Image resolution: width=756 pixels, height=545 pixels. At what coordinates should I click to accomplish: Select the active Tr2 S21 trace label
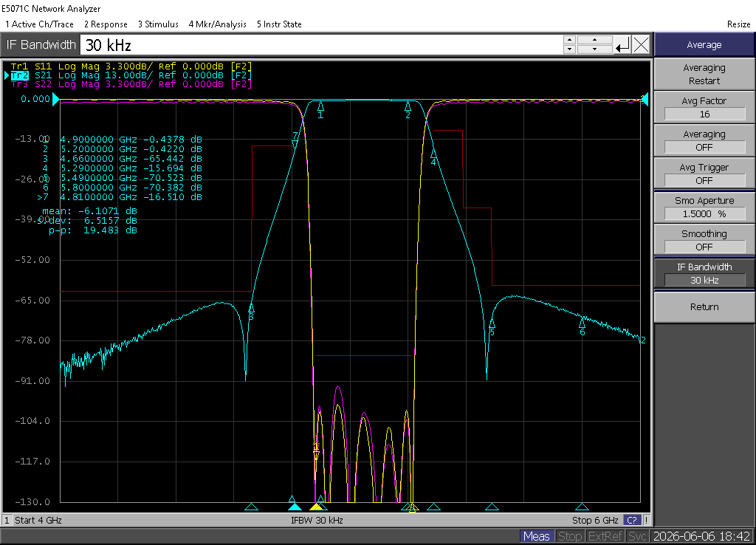(x=131, y=75)
